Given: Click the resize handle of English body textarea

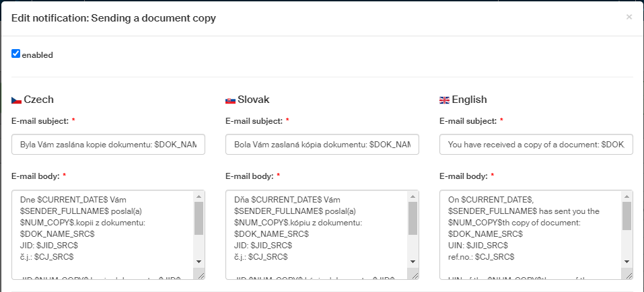Looking at the screenshot, I should (627, 275).
